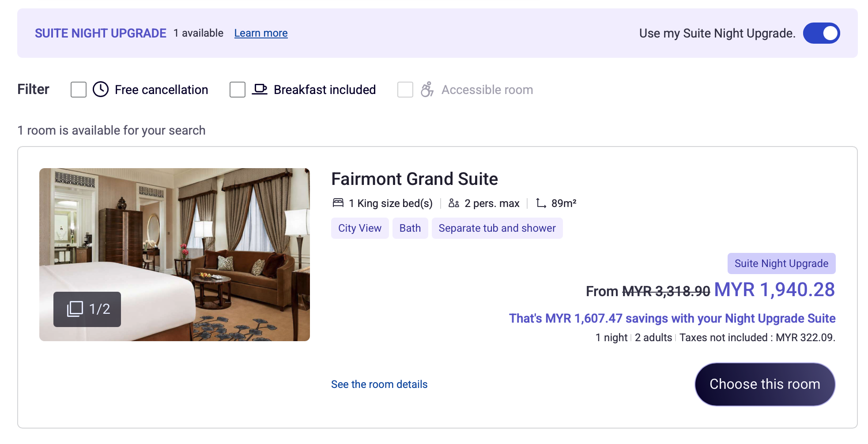
Task: Select the Separate tub and shower tag
Action: pos(497,228)
